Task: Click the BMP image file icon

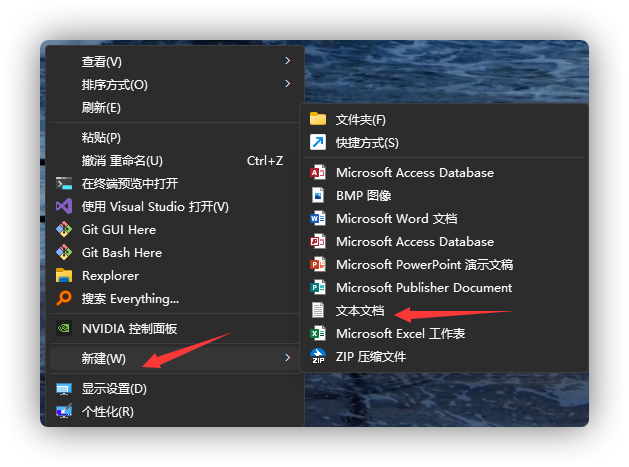Action: 318,195
